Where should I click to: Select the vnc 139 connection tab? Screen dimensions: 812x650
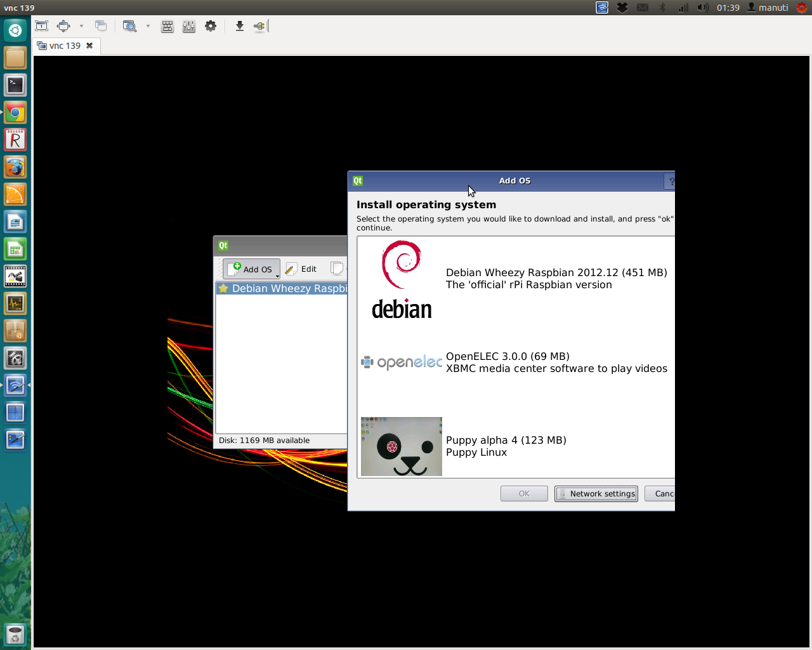(x=65, y=46)
